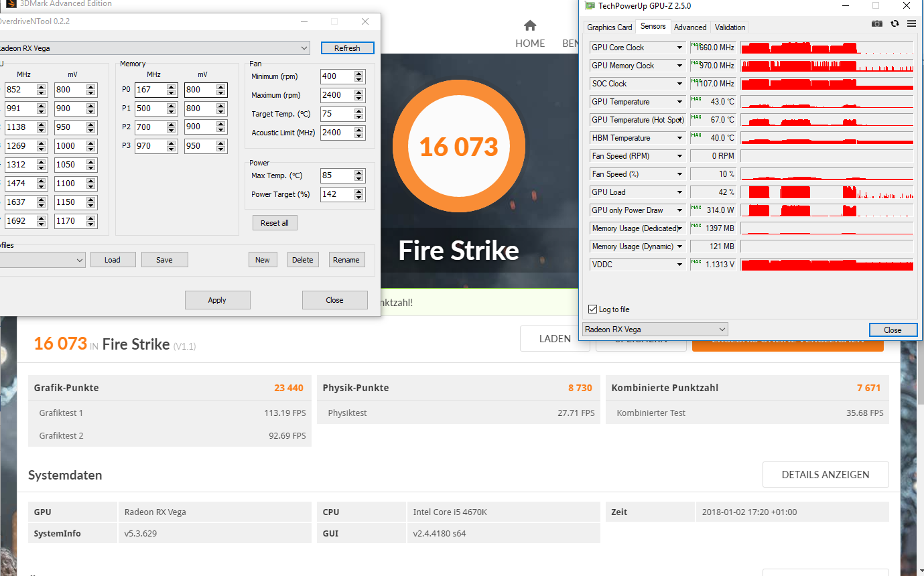The width and height of the screenshot is (924, 576).
Task: Click GPU clock field 1692 MHz
Action: click(21, 221)
